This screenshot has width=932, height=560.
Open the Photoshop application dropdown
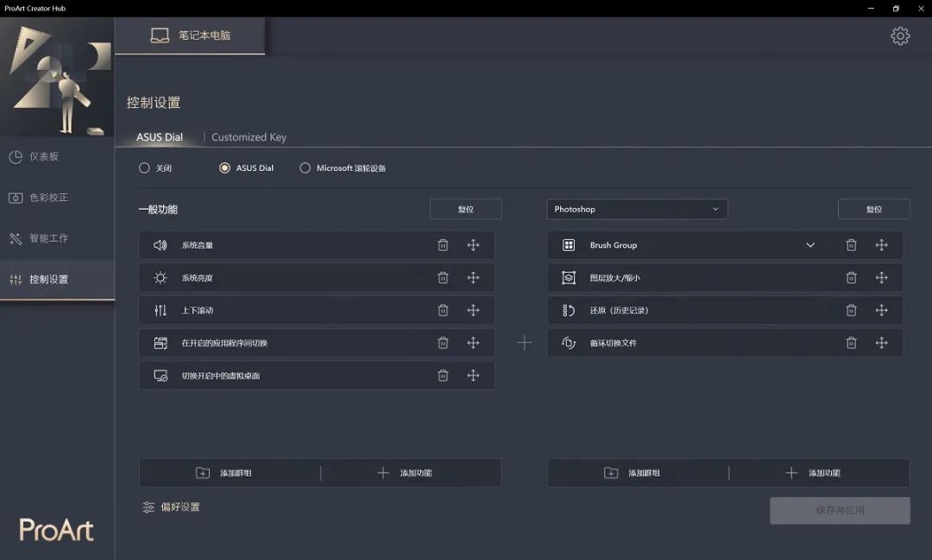coord(637,210)
